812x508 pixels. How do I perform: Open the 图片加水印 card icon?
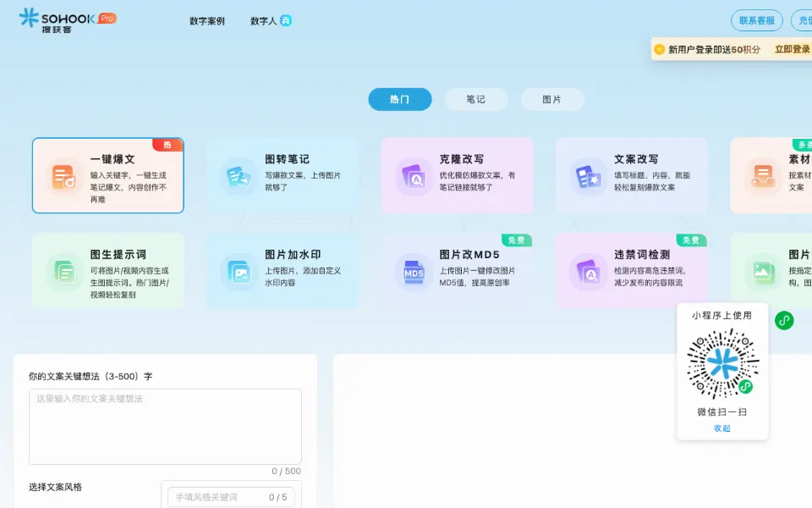coord(239,272)
